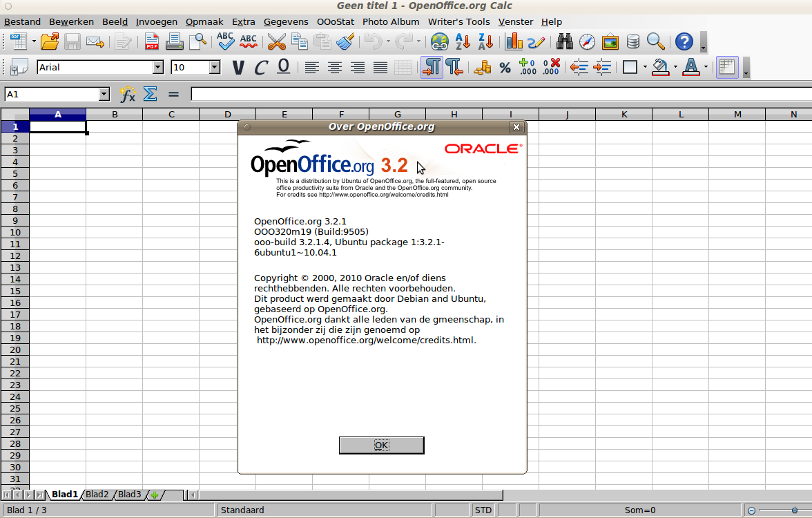The image size is (812, 518).
Task: Open the Opmaak menu
Action: tap(204, 21)
